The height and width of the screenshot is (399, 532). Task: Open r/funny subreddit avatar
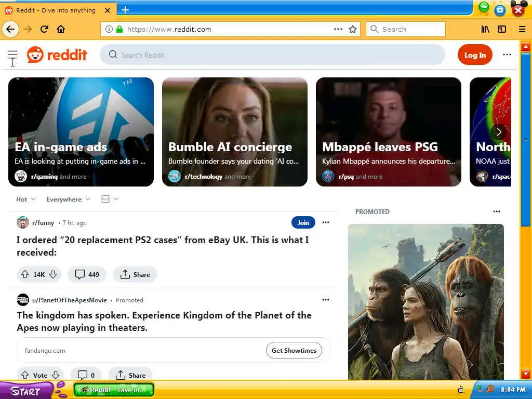point(23,222)
